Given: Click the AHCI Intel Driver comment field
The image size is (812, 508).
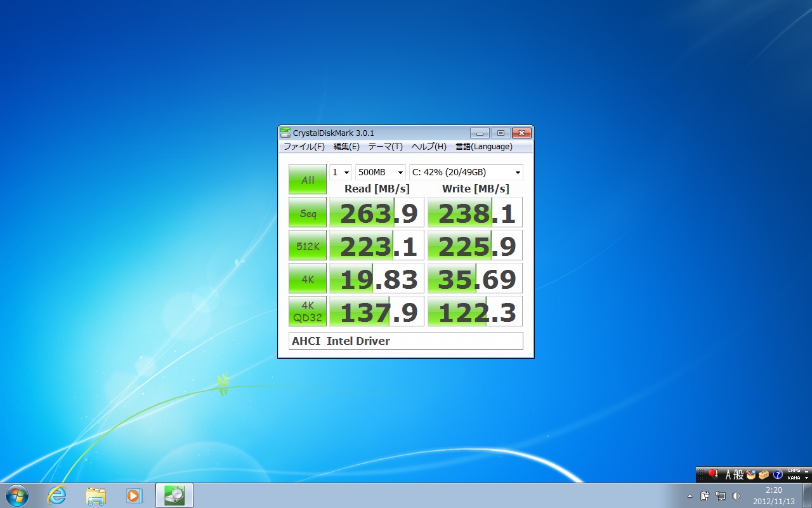Looking at the screenshot, I should point(405,341).
